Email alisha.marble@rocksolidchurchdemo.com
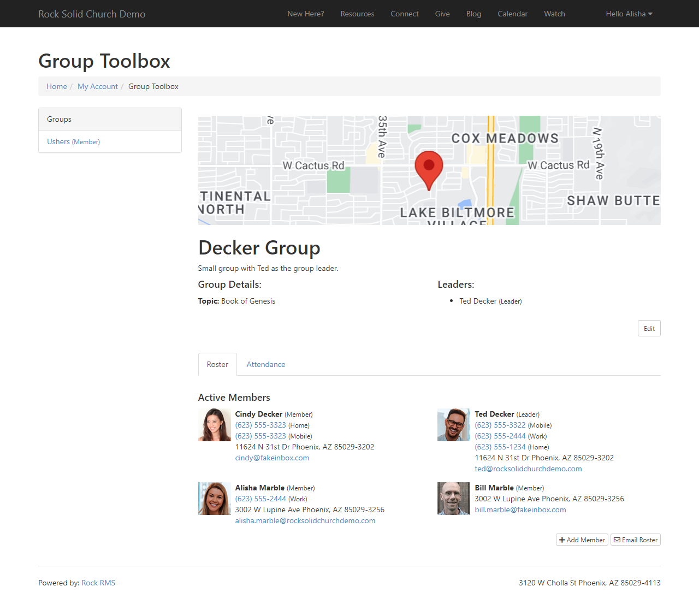This screenshot has height=616, width=699. click(305, 520)
